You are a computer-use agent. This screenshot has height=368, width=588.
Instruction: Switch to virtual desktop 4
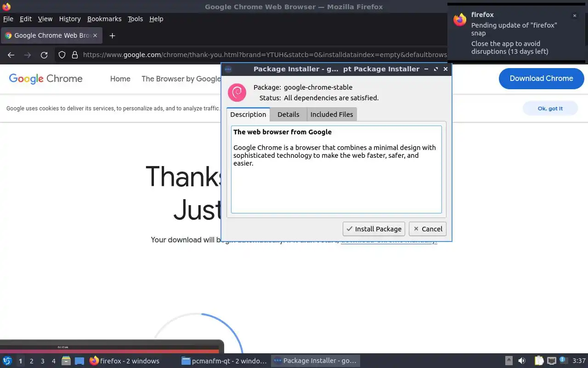[x=53, y=361]
